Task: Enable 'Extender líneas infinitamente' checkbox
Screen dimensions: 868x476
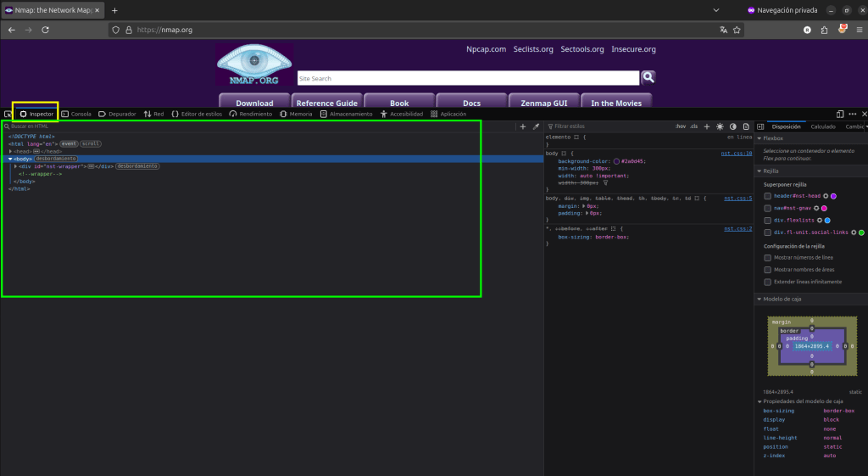Action: tap(768, 282)
